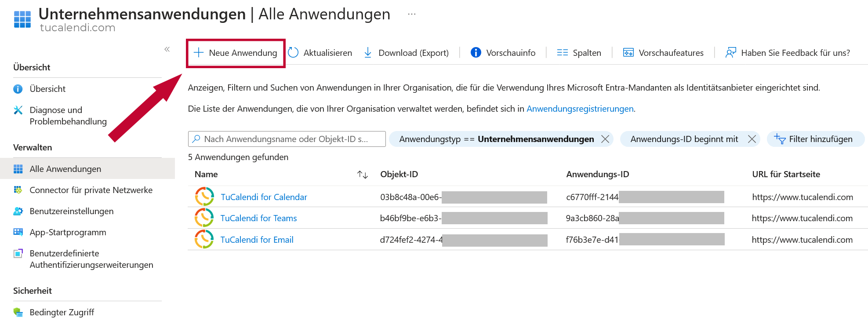The height and width of the screenshot is (321, 868).
Task: Click the Benutzerdefinierte Authentifizierungserweiterungen icon
Action: pos(18,253)
